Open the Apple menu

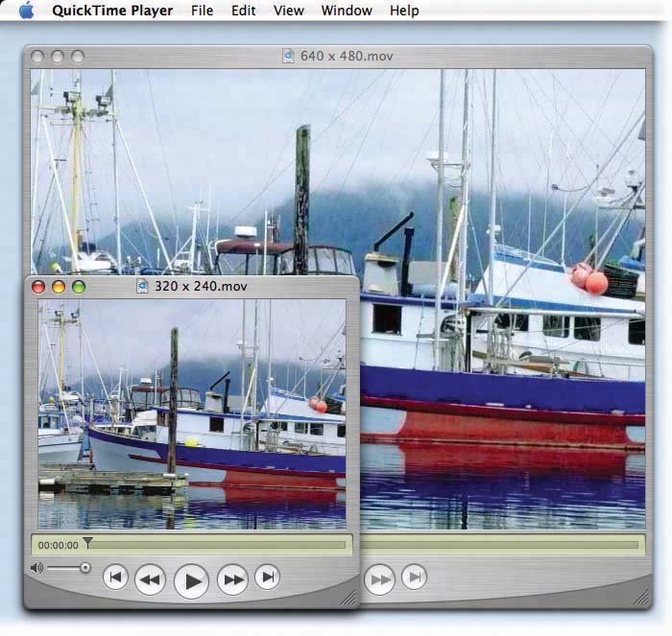(27, 10)
